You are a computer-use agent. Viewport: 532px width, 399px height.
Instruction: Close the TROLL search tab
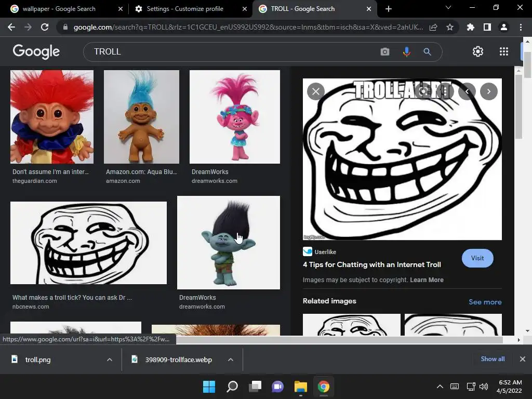point(369,9)
